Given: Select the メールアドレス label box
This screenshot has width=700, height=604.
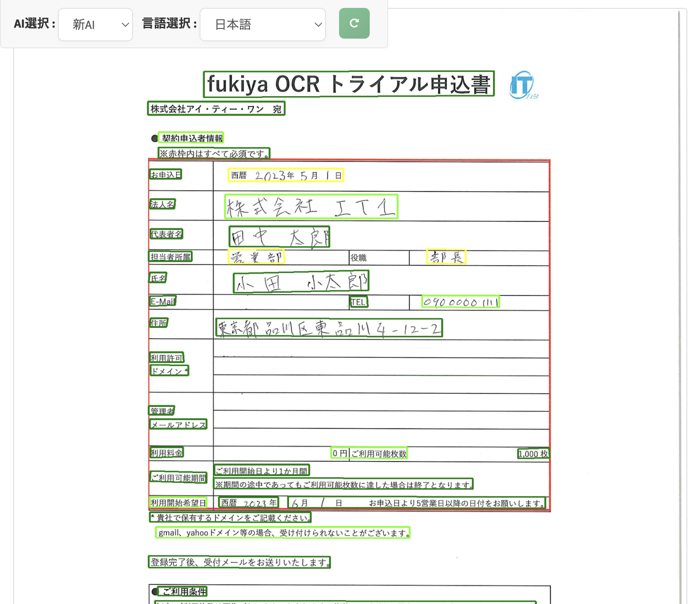Looking at the screenshot, I should [x=178, y=424].
